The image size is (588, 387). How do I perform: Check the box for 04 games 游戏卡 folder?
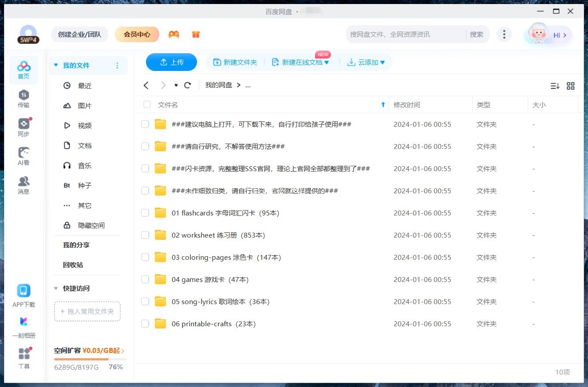point(145,279)
